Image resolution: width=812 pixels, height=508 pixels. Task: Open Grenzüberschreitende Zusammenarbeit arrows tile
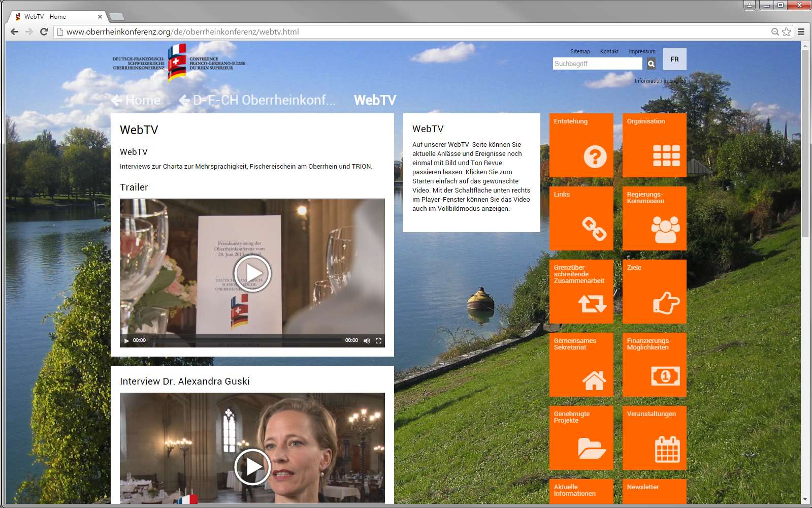pos(581,292)
